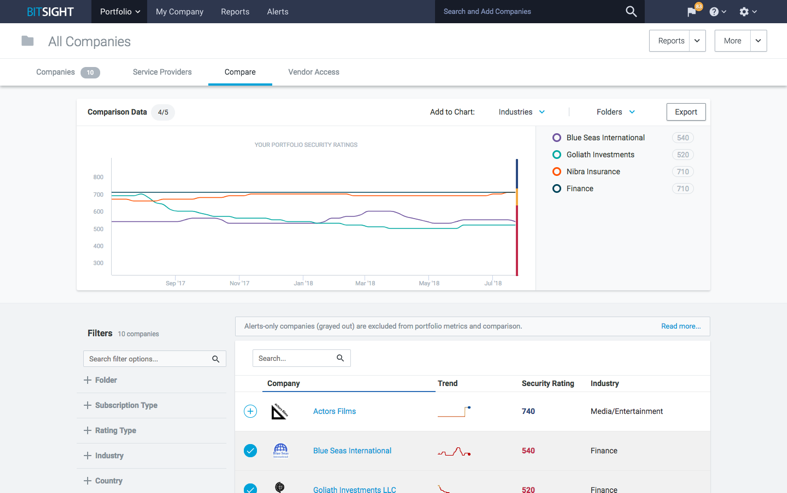Screen dimensions: 787x493
Task: Click the Blue Seas International logo
Action: click(x=280, y=451)
